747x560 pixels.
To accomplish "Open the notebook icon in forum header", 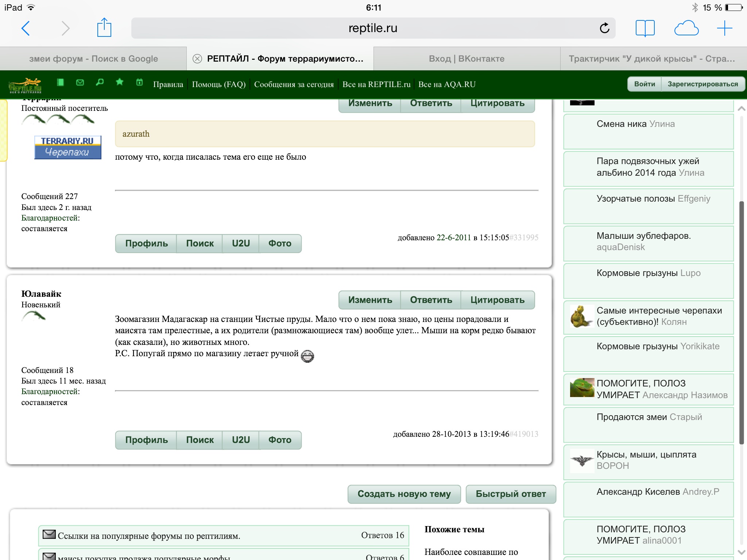I will (61, 82).
